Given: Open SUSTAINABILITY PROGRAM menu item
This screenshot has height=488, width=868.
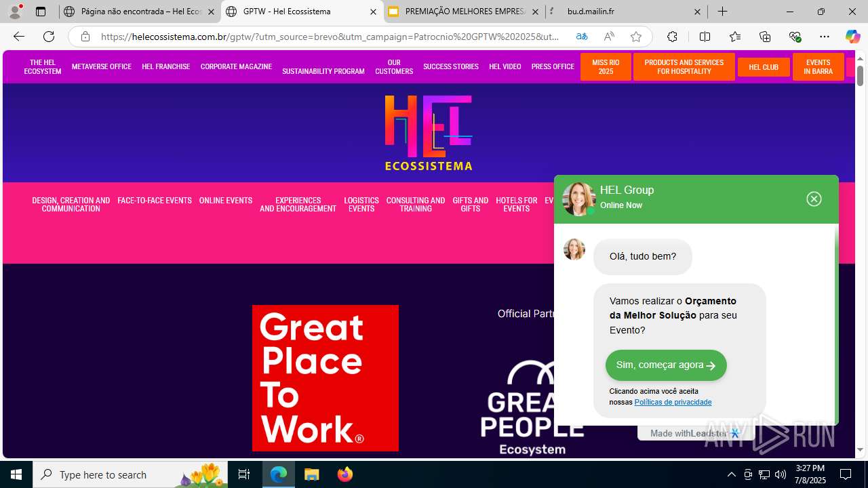Looking at the screenshot, I should (x=323, y=71).
